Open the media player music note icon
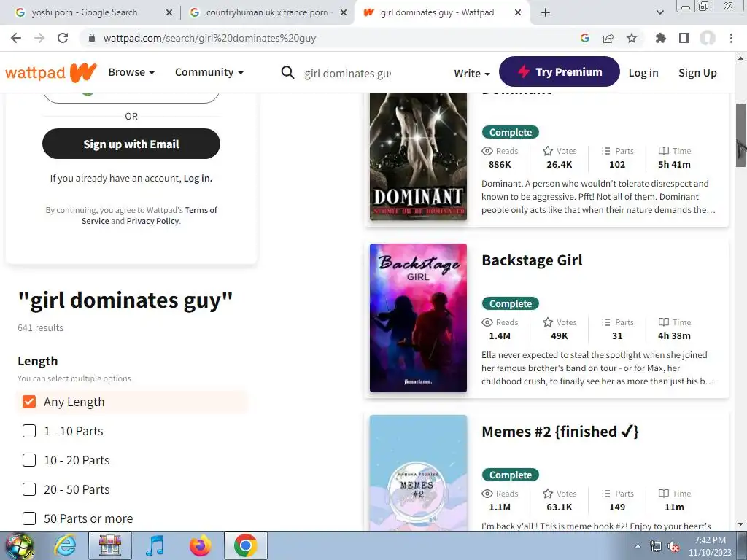The image size is (747, 560). [x=155, y=545]
